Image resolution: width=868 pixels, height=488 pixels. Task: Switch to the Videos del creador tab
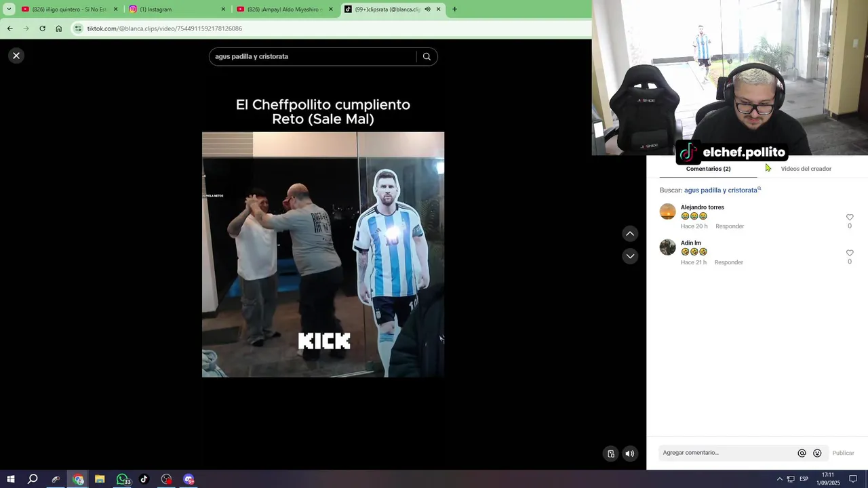[x=806, y=169]
